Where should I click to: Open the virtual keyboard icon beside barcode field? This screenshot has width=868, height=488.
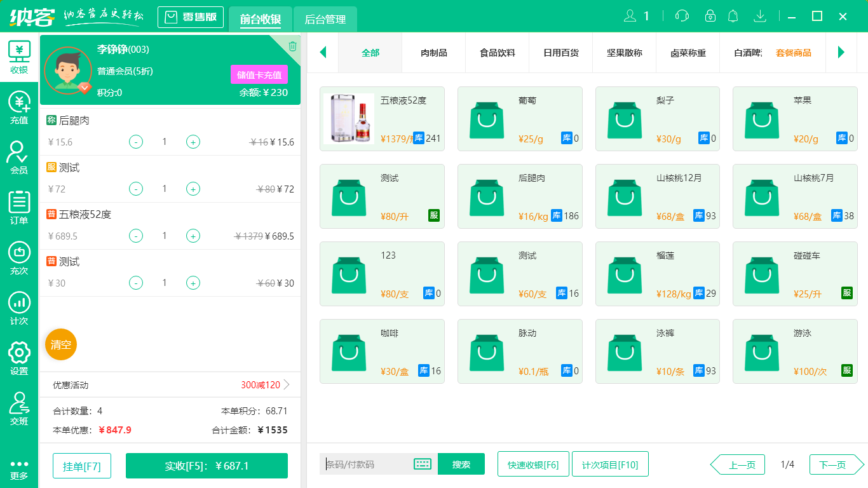[x=422, y=464]
